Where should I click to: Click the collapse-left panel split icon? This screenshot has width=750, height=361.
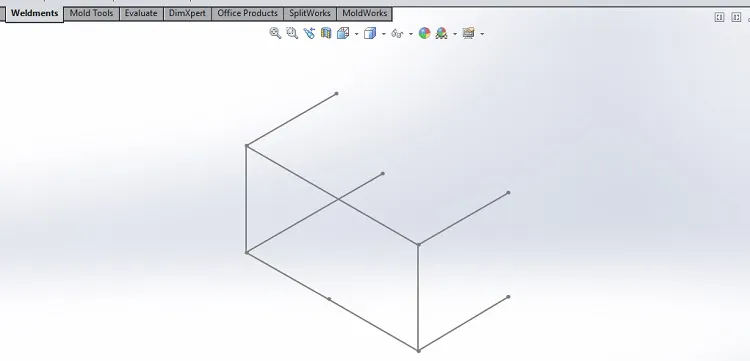719,17
